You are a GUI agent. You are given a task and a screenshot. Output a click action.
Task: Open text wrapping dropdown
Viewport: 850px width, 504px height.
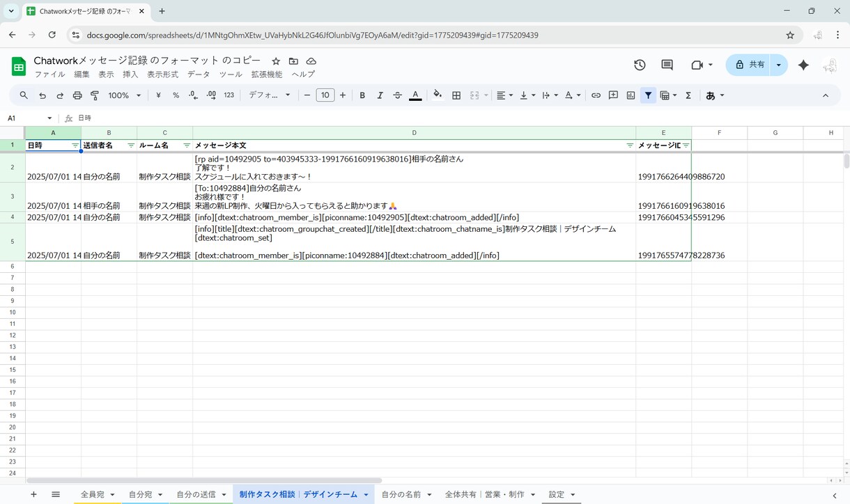(550, 95)
